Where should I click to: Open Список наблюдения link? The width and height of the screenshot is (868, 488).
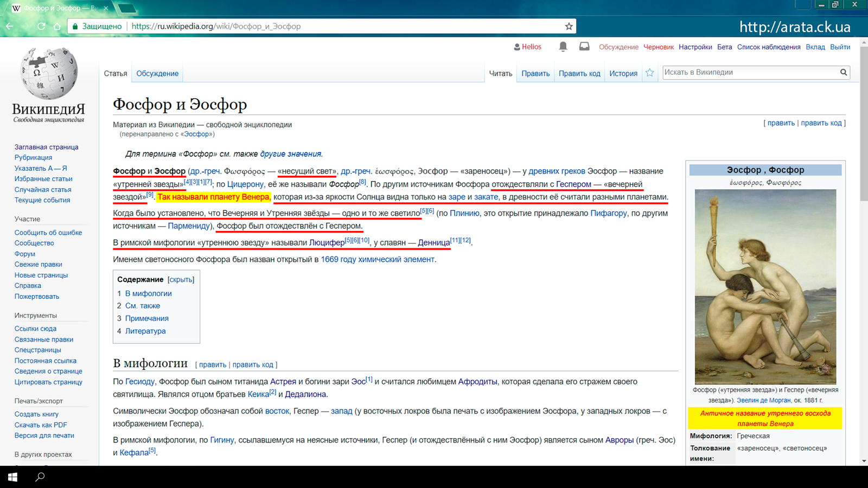(x=769, y=47)
